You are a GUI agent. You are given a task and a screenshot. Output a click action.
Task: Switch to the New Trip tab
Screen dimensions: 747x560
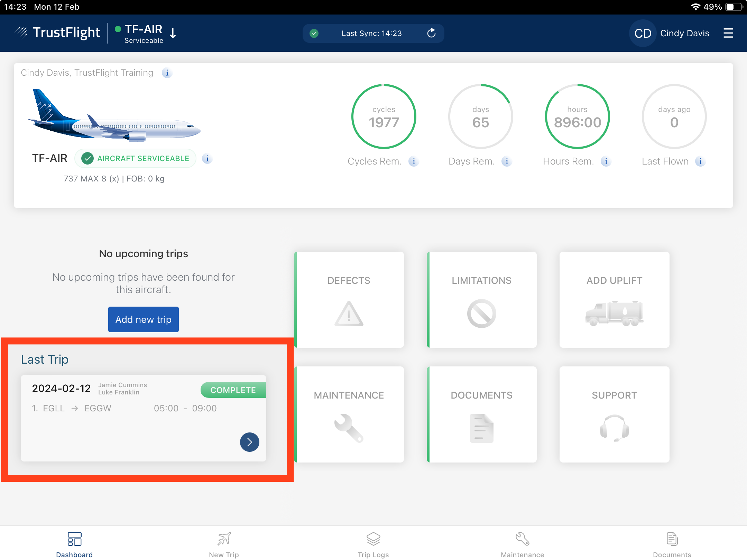point(224,545)
